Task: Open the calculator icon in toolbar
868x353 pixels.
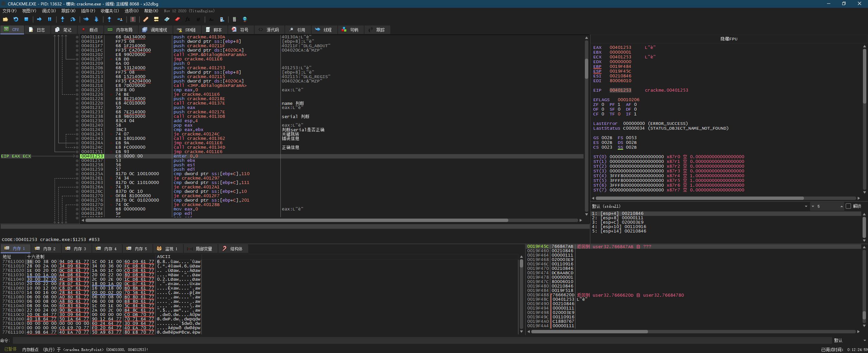Action: (234, 19)
